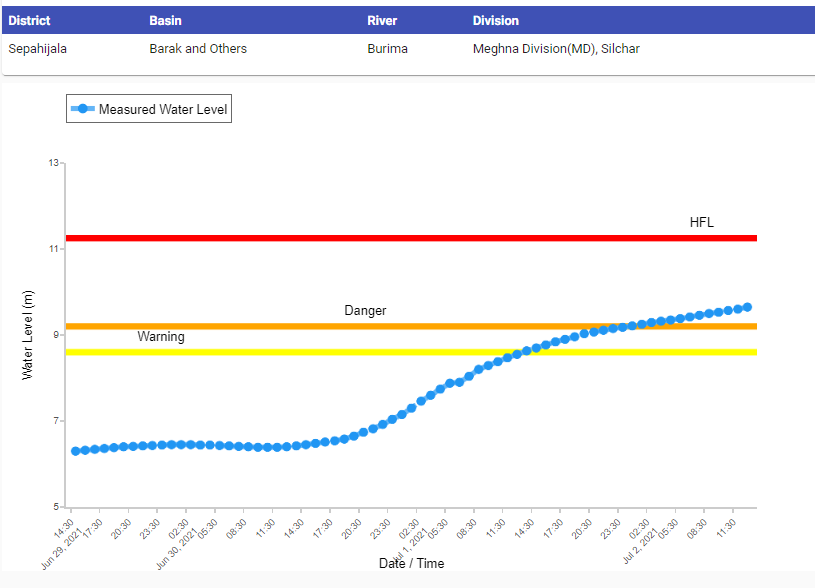Select the Burima river cell
Screen dimensions: 815x588
(x=387, y=49)
